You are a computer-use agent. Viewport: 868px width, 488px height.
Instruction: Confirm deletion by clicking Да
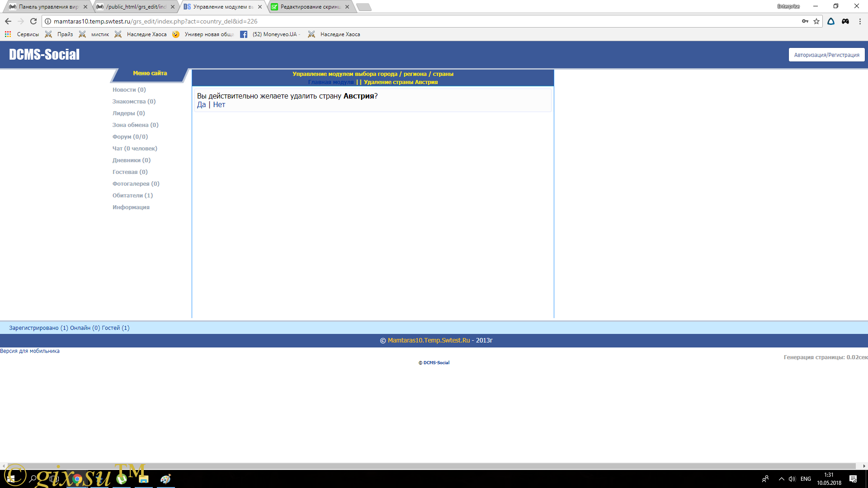[x=202, y=105]
